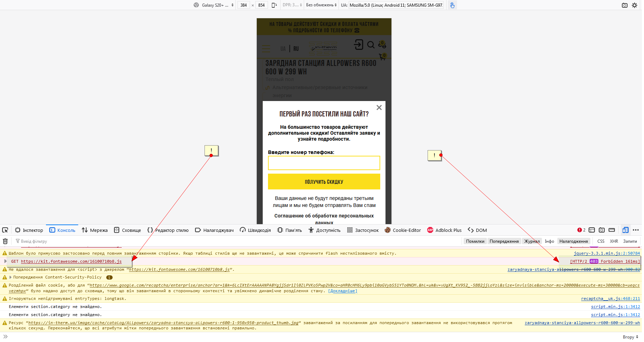The image size is (644, 342).
Task: Expand the GET kit.fontawesome.com request row
Action: (x=5, y=261)
